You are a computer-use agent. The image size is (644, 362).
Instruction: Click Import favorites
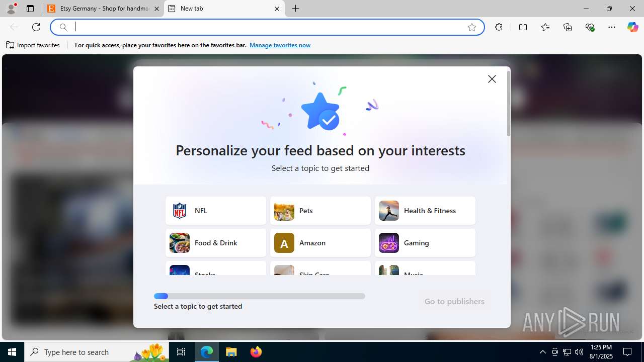tap(33, 45)
